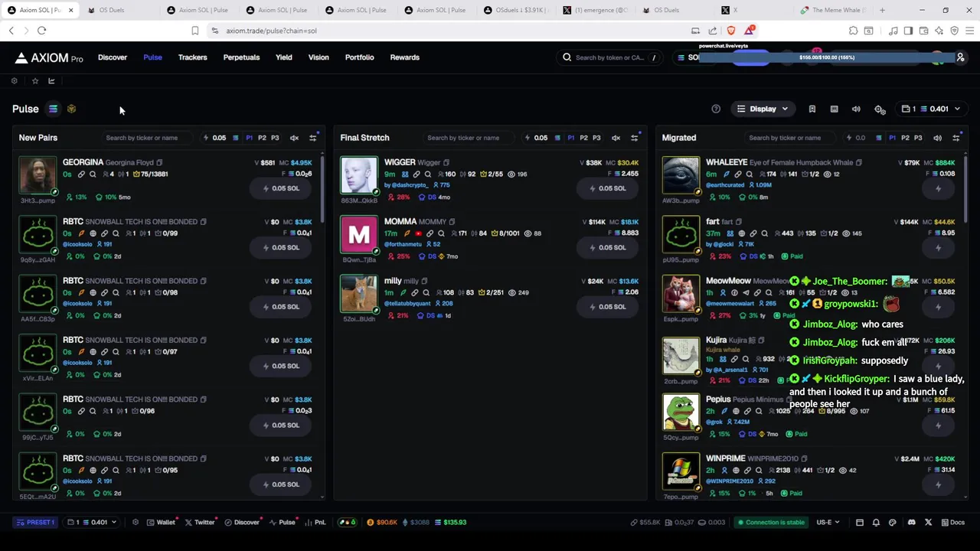This screenshot has height=551, width=980.
Task: Buy 0.05 SOL of WIGGER
Action: pyautogui.click(x=607, y=188)
